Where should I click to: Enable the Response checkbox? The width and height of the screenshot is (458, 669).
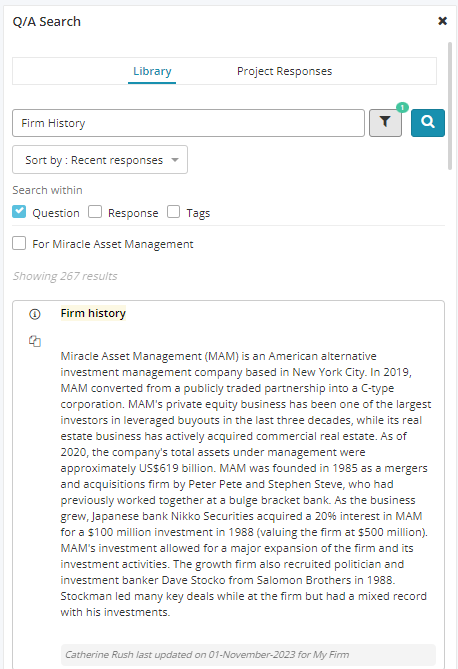(x=95, y=212)
